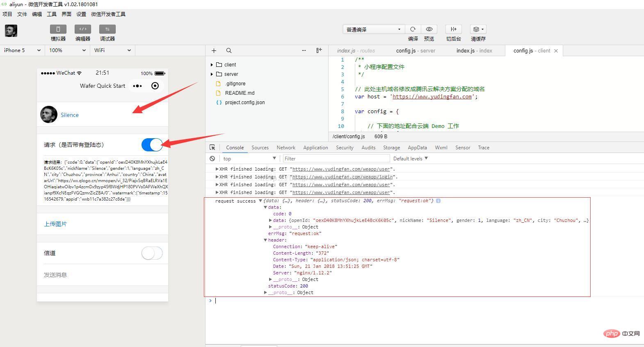Click the preview eye icon
The width and height of the screenshot is (644, 347).
[x=429, y=29]
